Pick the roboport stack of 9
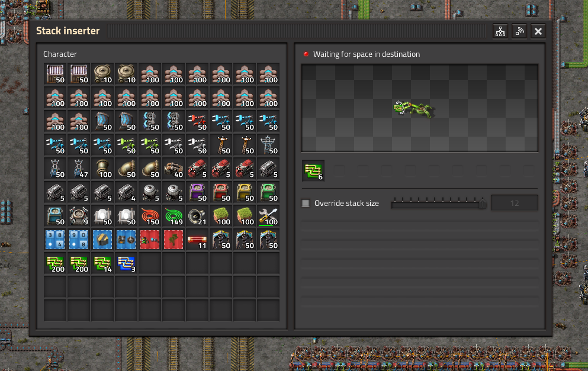 tap(79, 216)
